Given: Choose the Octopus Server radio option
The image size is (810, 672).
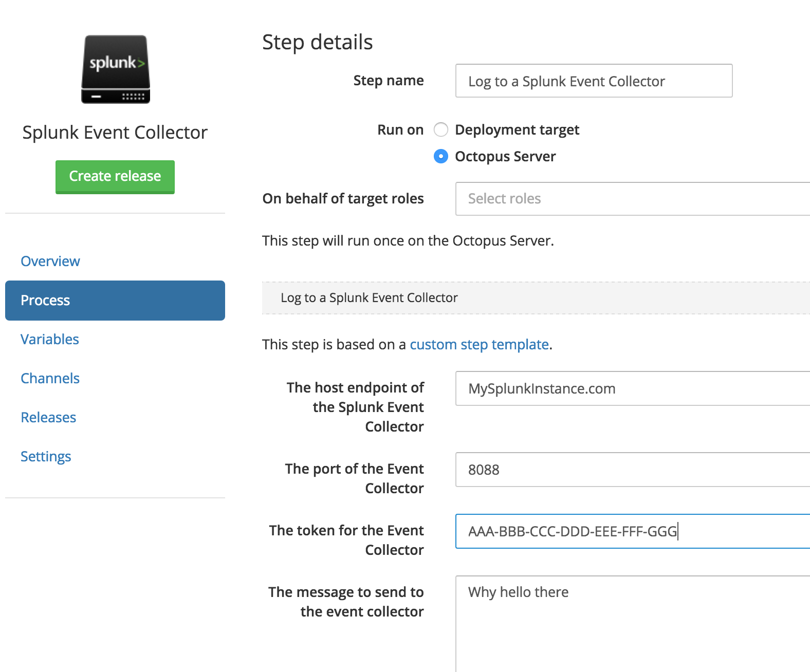Looking at the screenshot, I should pos(441,156).
